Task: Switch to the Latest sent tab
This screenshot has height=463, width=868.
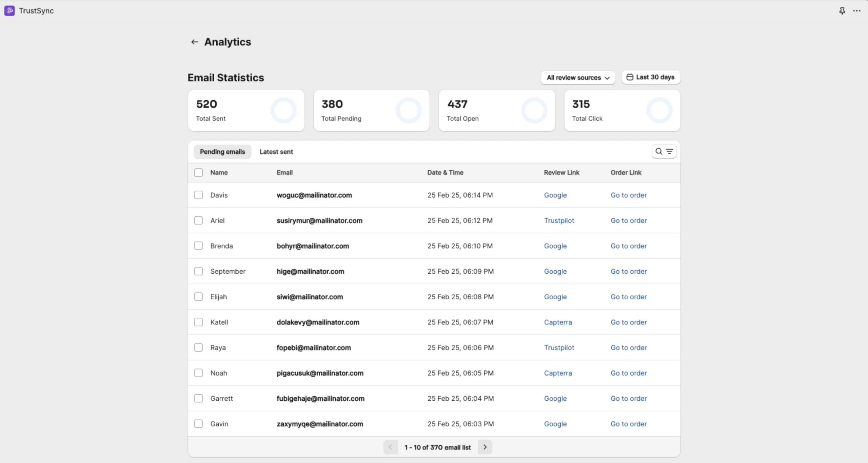Action: click(x=276, y=152)
